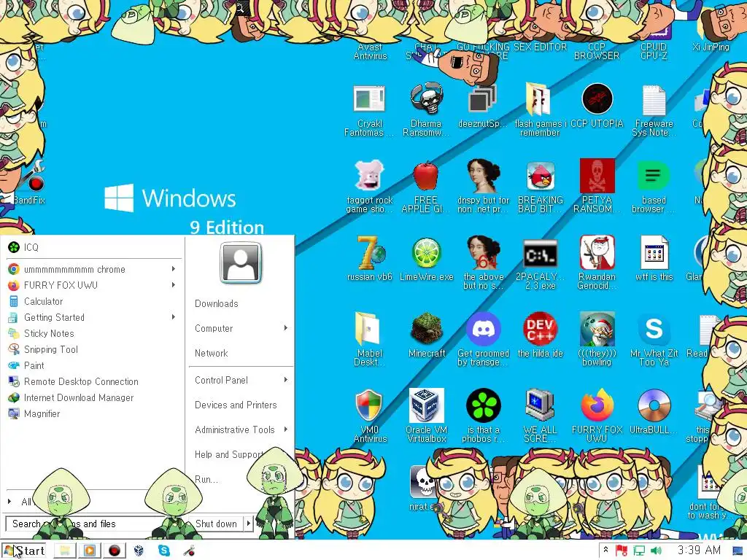
Task: Launch the russian vb6 icon
Action: point(369,252)
